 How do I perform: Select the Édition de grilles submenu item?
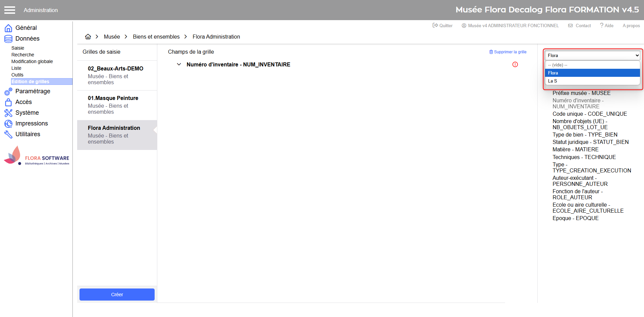[x=42, y=82]
